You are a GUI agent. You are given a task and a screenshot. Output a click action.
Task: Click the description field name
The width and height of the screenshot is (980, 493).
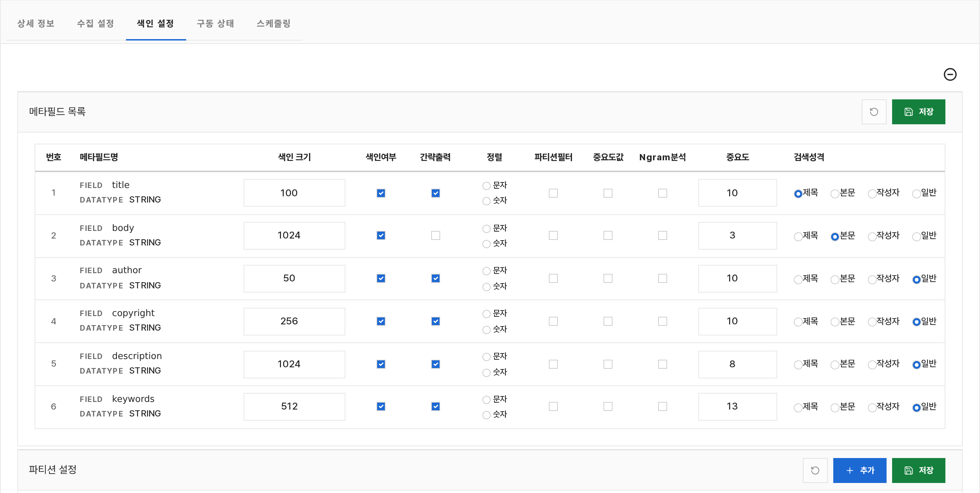[137, 356]
